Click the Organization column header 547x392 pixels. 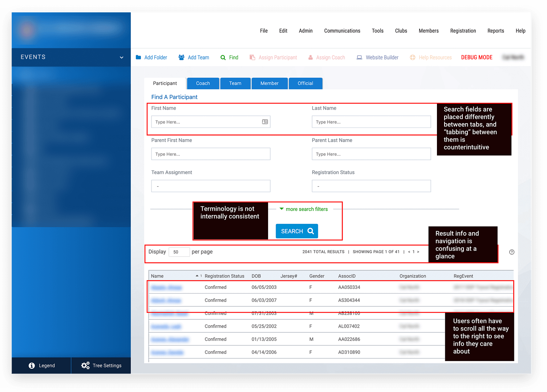pyautogui.click(x=413, y=276)
